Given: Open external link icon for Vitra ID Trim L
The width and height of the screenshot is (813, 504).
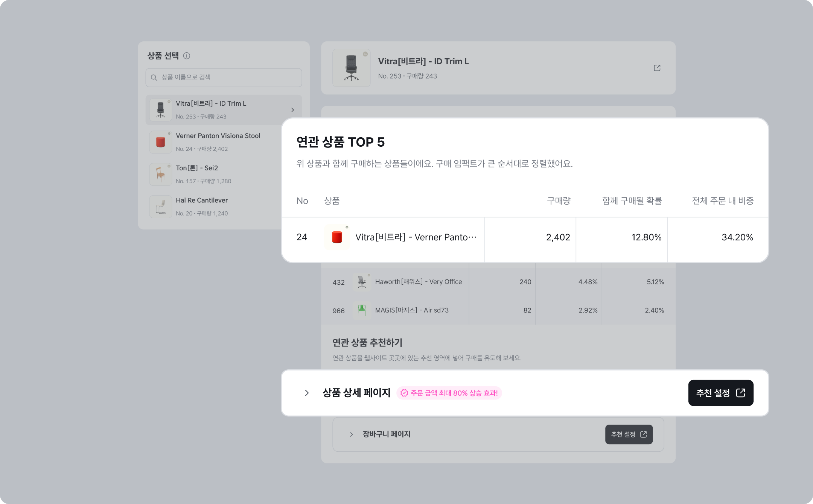Looking at the screenshot, I should tap(657, 68).
